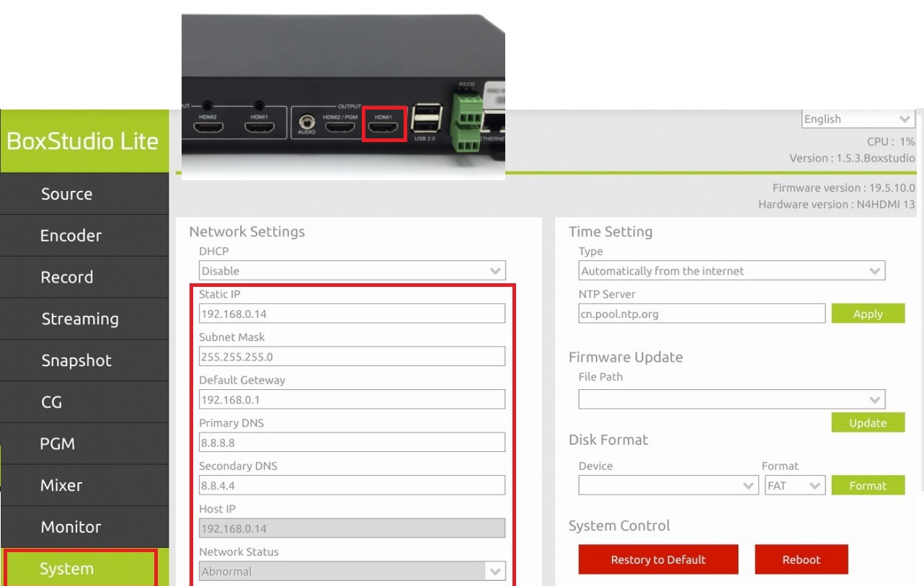Screen dimensions: 924x586
Task: Open the FAT format type dropdown
Action: (x=795, y=485)
